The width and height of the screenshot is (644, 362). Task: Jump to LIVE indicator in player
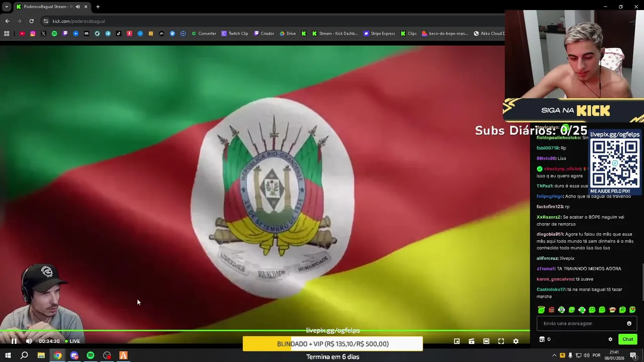coord(72,341)
